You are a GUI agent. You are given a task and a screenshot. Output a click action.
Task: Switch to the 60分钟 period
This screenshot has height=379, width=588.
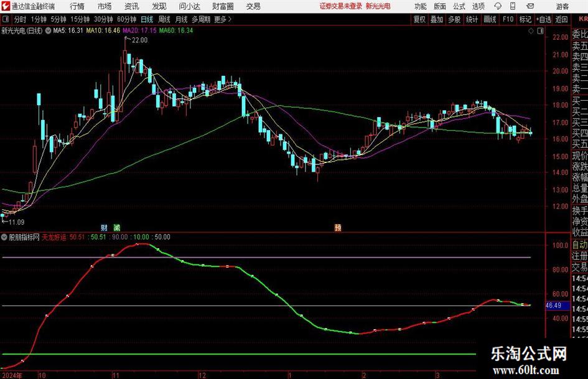coord(126,19)
